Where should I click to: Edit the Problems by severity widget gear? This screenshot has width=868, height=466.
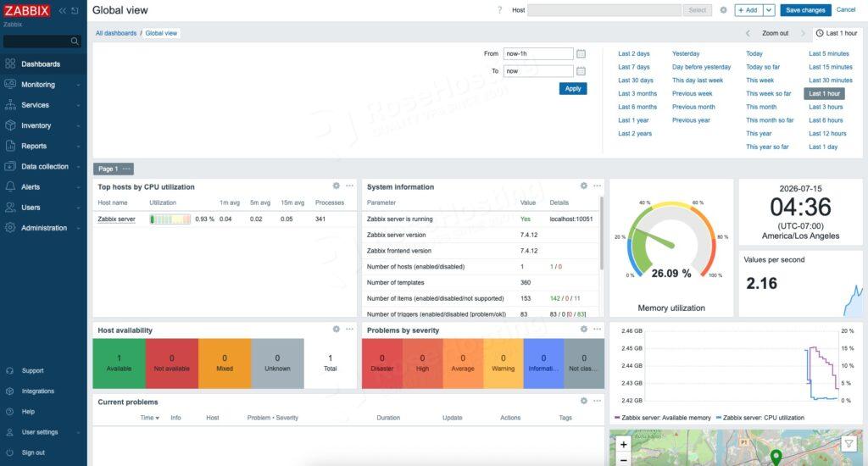pos(583,330)
